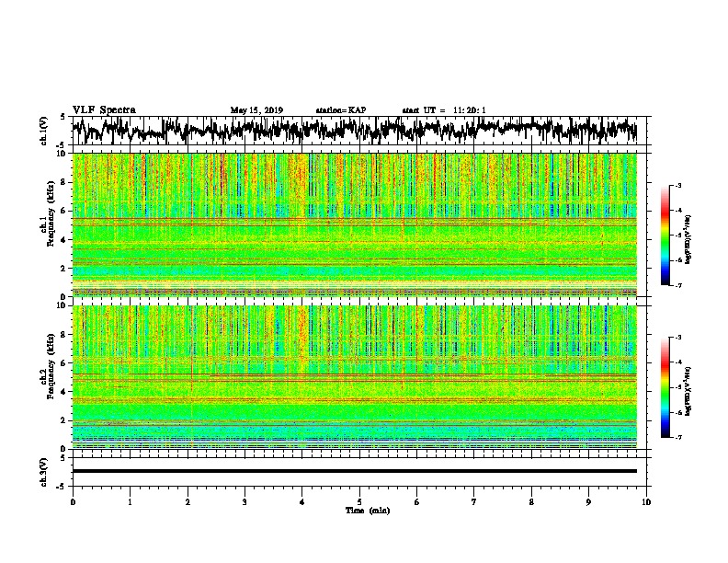Click the "4" kHz tick of ch.1 spectrogram
The height and width of the screenshot is (563, 728).
pos(64,240)
